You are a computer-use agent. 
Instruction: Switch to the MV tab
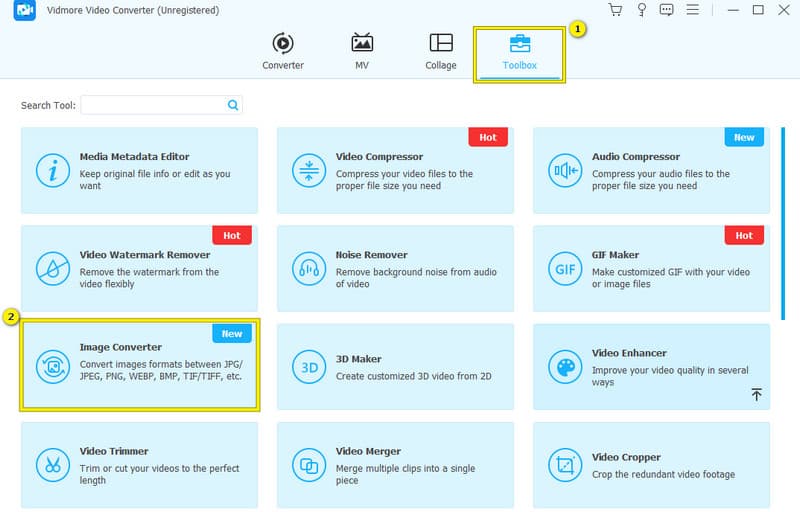(x=362, y=52)
